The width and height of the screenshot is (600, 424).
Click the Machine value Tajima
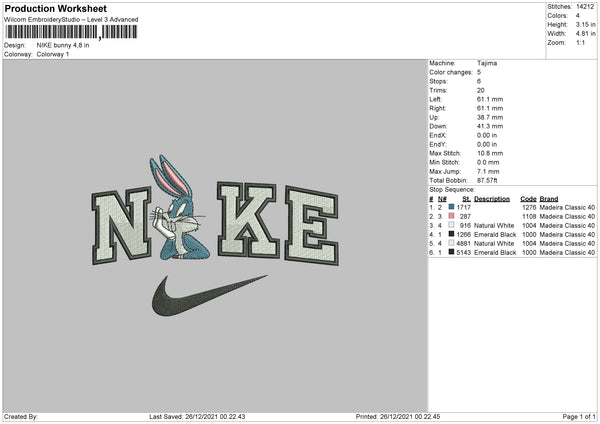488,63
